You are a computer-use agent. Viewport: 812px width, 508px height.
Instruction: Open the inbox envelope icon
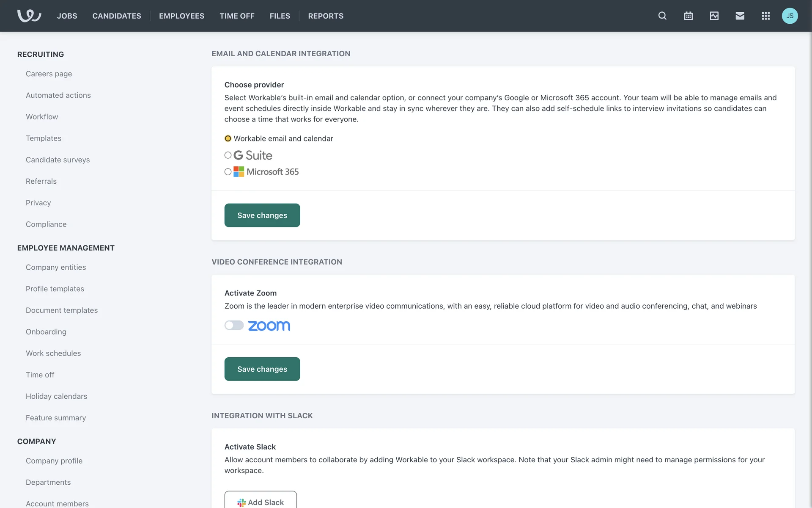click(x=740, y=16)
